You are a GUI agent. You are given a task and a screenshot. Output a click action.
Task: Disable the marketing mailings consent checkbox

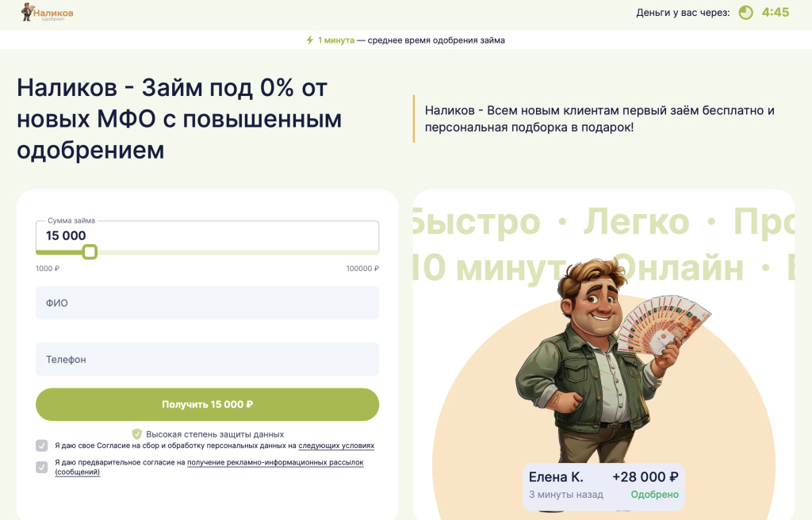click(x=42, y=468)
